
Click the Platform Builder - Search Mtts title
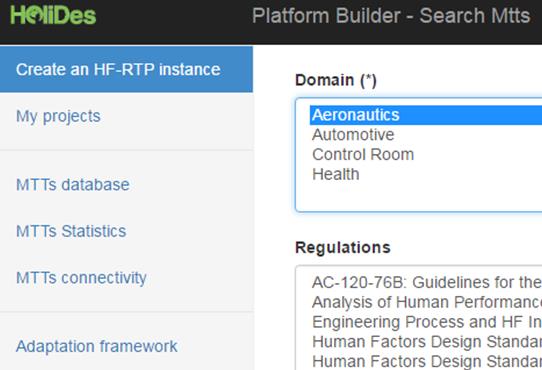[391, 16]
